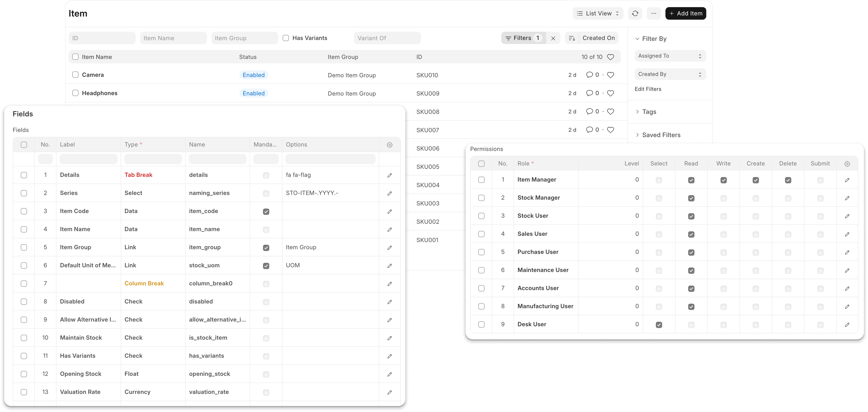
Task: Open the three-dot menu icon
Action: 653,13
